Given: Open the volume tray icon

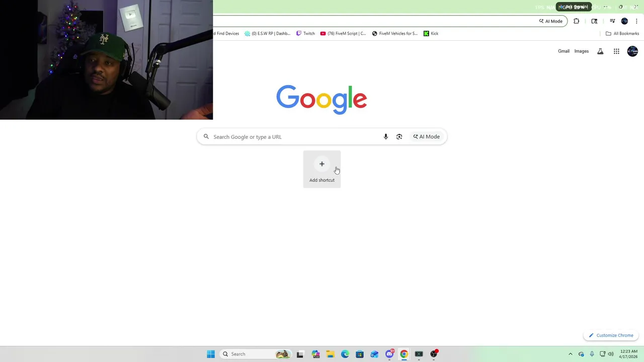Looking at the screenshot, I should pos(610,354).
